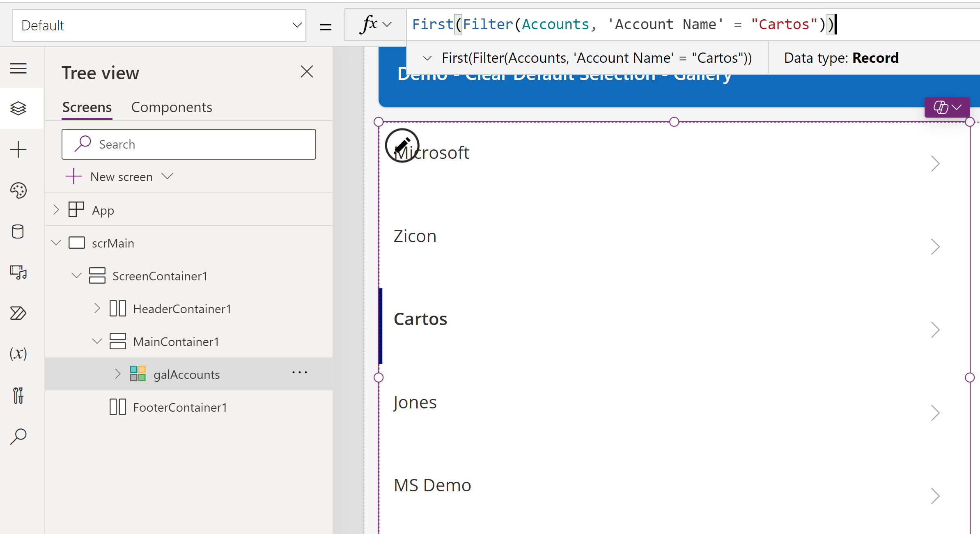Expand galAccounts in the tree view
Viewport: 980px width, 534px height.
click(x=117, y=374)
